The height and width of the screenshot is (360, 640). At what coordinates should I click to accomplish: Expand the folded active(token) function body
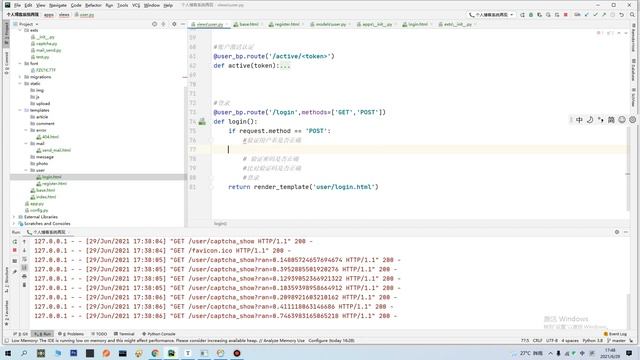(x=285, y=66)
